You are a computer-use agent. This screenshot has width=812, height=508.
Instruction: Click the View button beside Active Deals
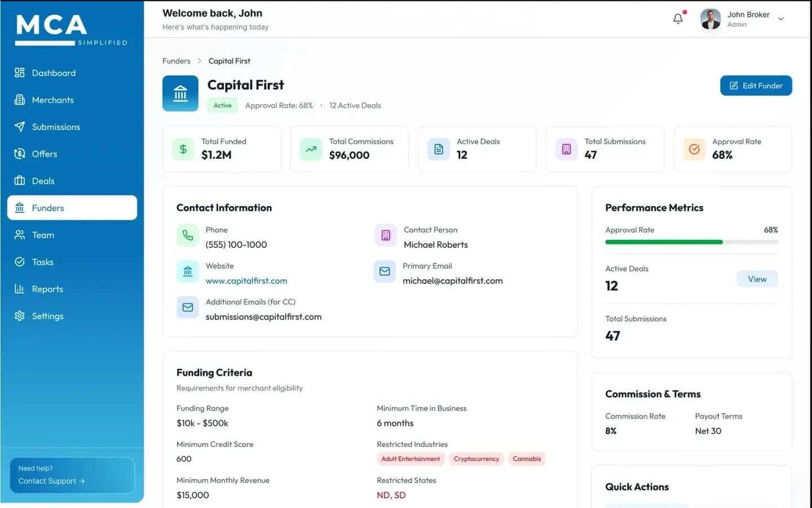pyautogui.click(x=757, y=279)
